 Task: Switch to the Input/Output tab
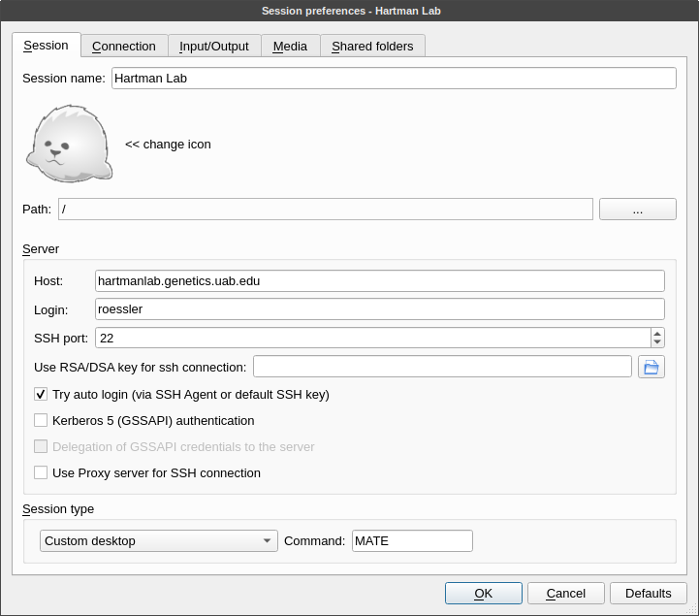pyautogui.click(x=214, y=46)
